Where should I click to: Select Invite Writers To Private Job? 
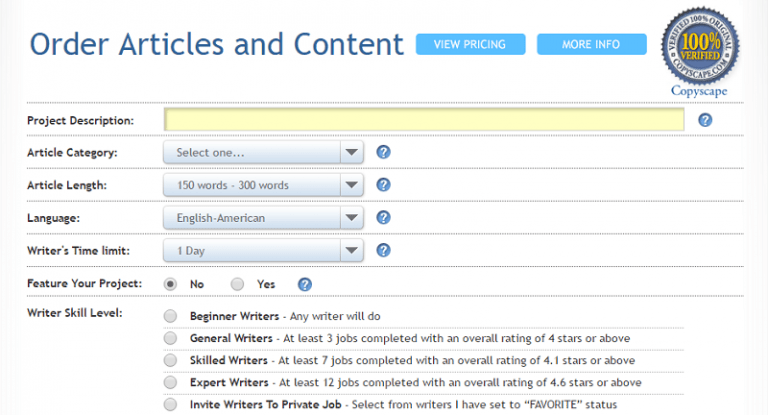(170, 404)
